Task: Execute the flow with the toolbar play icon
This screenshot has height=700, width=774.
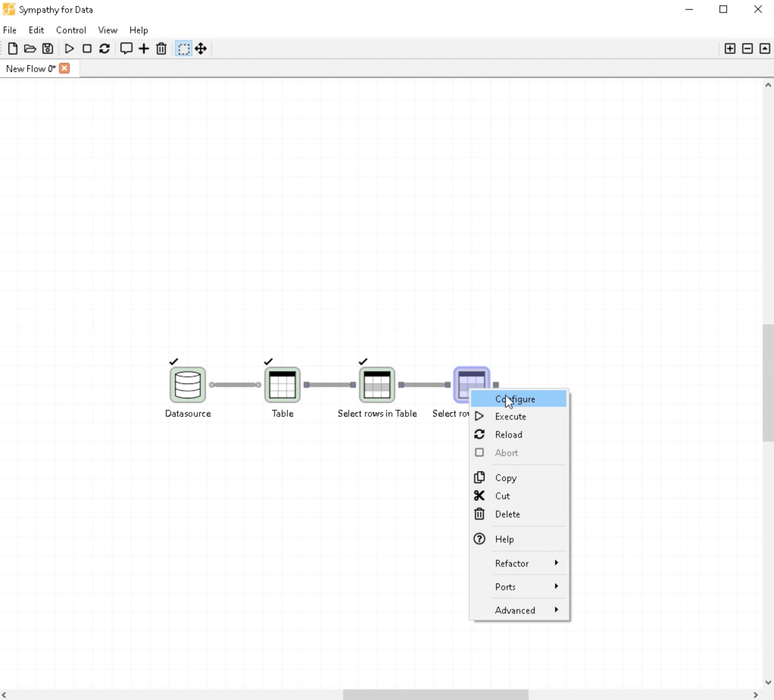Action: click(x=70, y=48)
